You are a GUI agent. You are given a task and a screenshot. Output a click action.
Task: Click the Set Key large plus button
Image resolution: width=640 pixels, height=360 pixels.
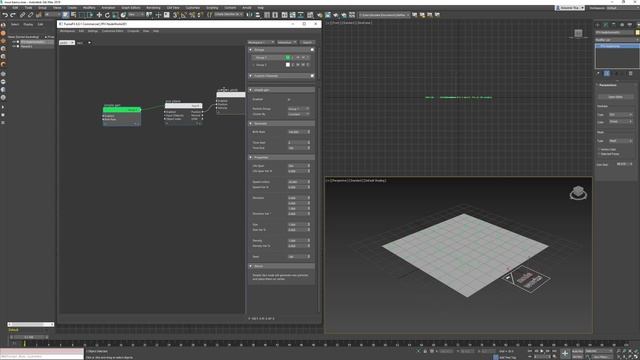565,353
